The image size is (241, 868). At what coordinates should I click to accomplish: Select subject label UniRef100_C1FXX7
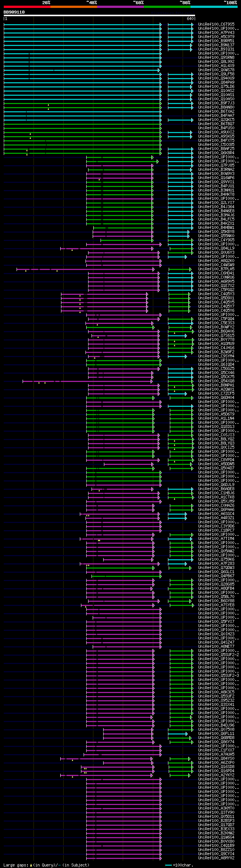point(216,750)
